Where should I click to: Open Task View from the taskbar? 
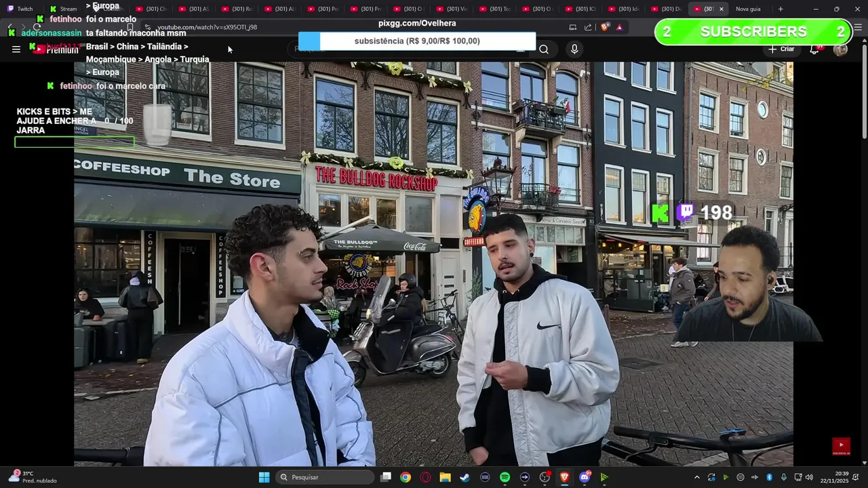386,477
